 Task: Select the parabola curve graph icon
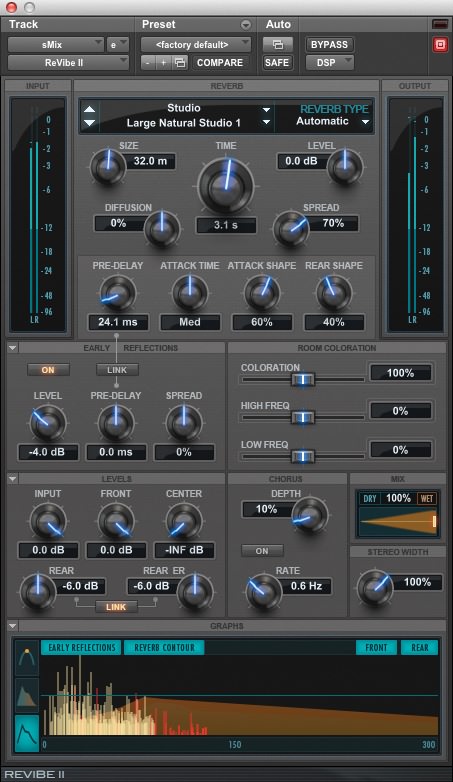tap(27, 657)
